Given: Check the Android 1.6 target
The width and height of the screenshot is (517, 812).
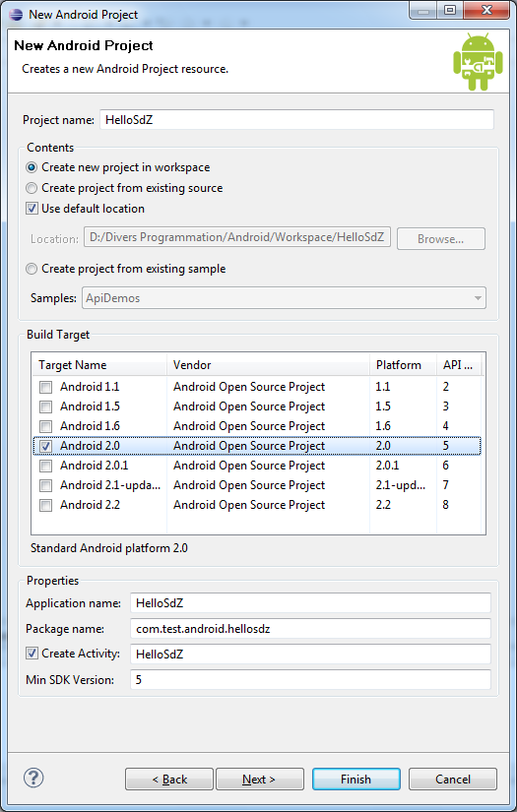Looking at the screenshot, I should click(x=46, y=426).
